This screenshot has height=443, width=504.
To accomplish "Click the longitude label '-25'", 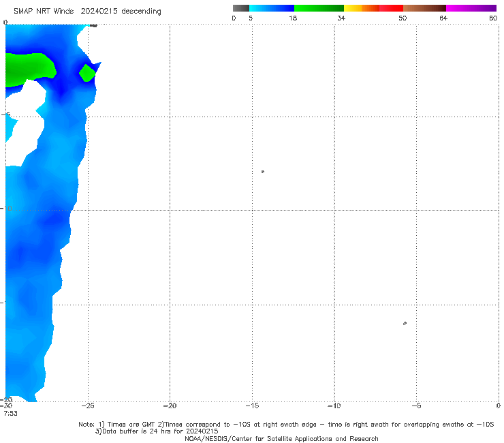I will (x=88, y=406).
